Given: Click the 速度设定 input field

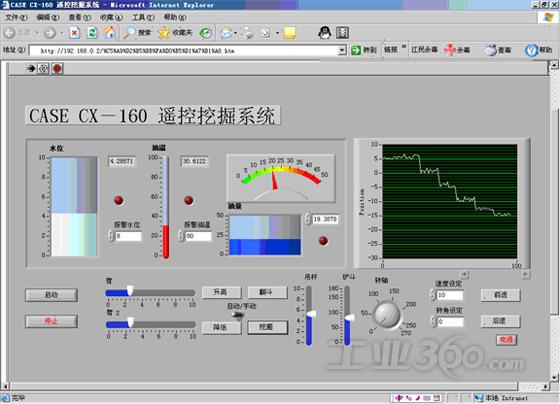Looking at the screenshot, I should click(450, 295).
